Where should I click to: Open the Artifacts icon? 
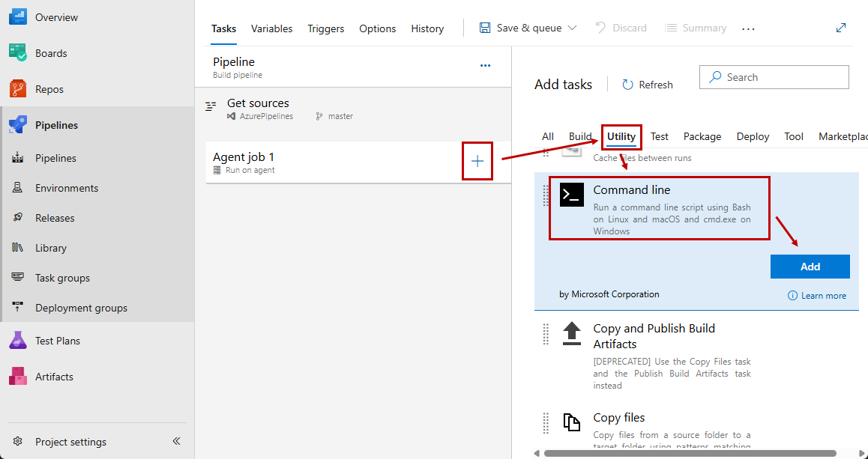pyautogui.click(x=18, y=377)
